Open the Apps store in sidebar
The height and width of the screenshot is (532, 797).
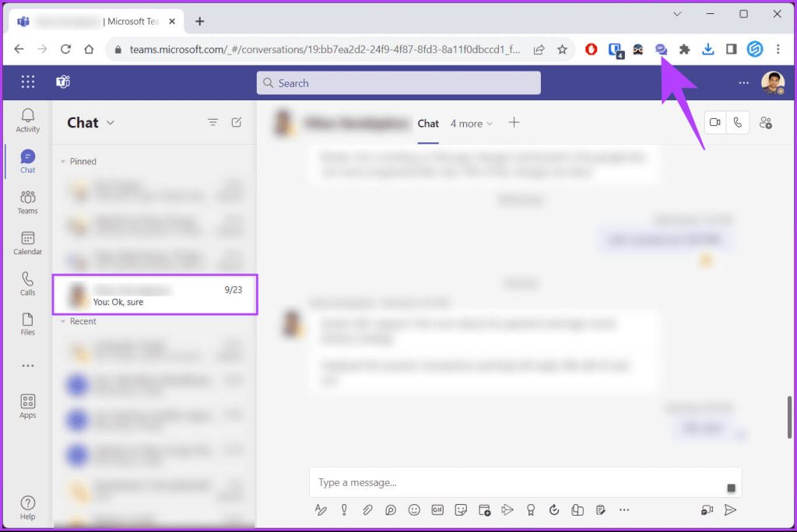point(27,406)
